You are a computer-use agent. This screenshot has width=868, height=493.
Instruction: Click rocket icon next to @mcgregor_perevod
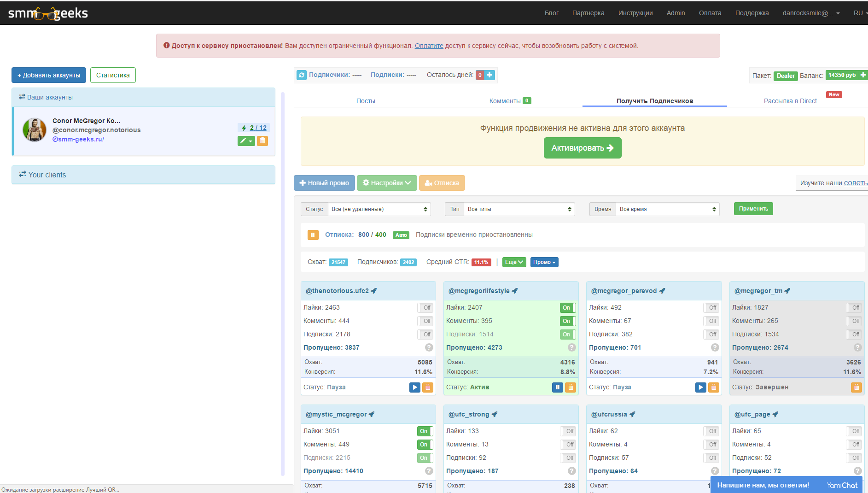coord(662,291)
